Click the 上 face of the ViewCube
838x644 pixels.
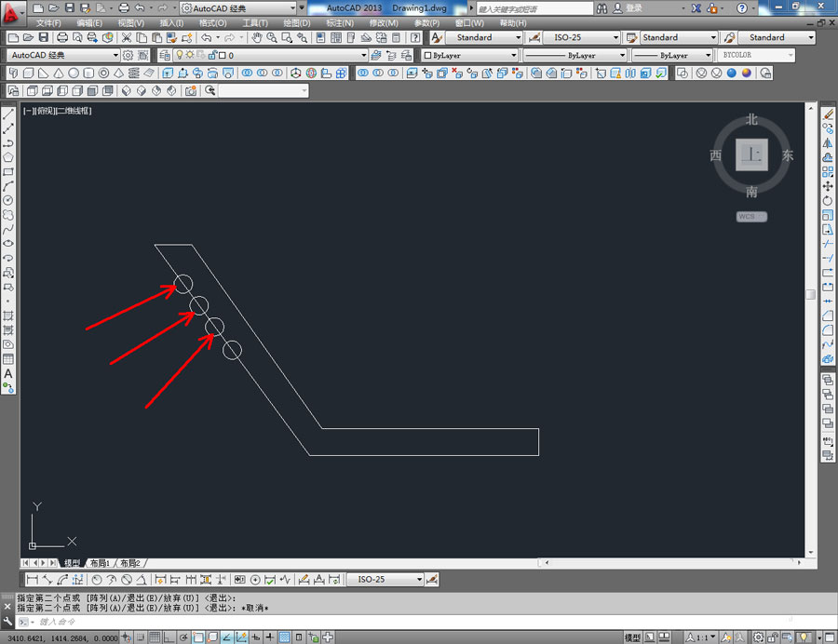coord(751,154)
